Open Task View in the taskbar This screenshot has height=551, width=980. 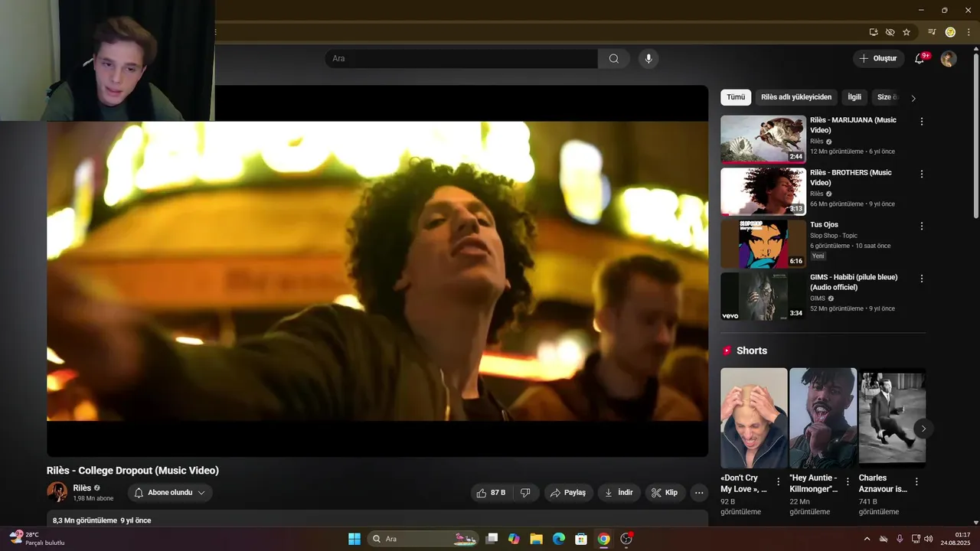(492, 539)
